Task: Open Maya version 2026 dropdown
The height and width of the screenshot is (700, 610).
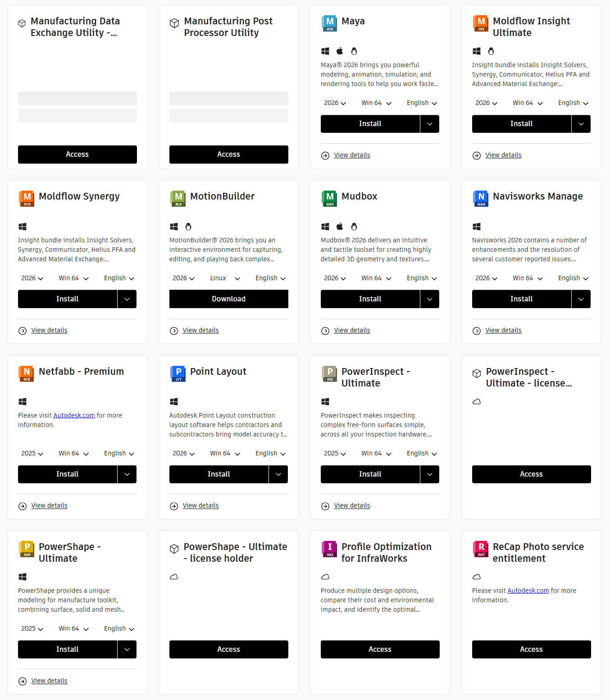Action: point(335,103)
